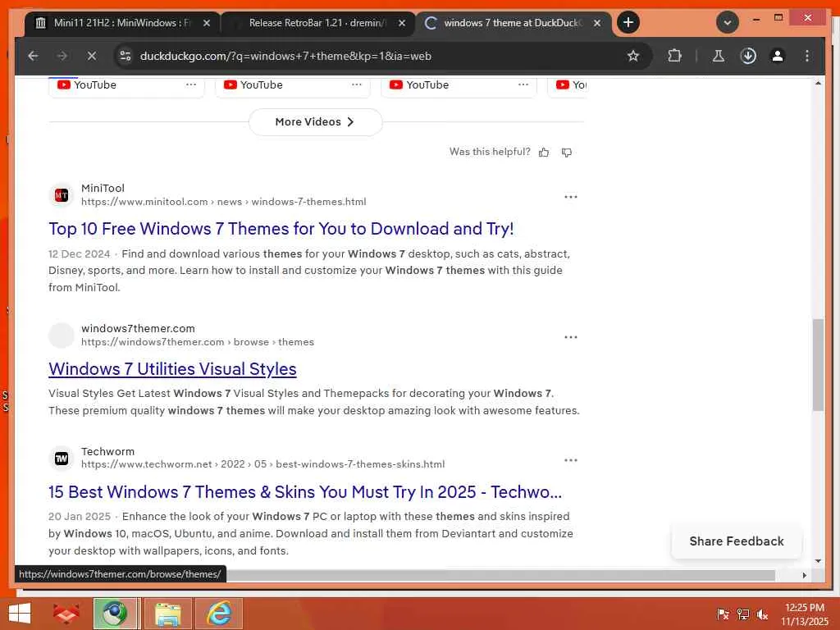The height and width of the screenshot is (630, 840).
Task: Click the network tray icon
Action: 742,614
